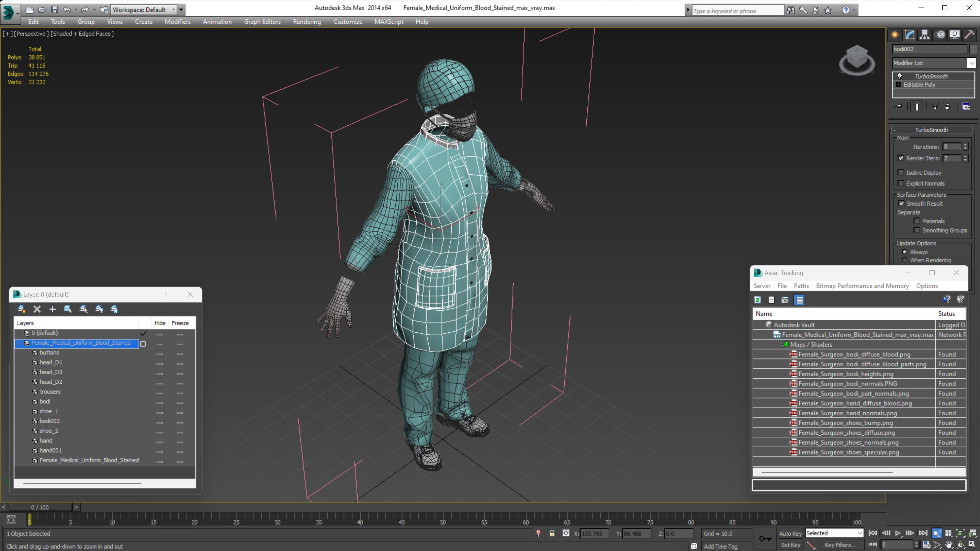Click the Auto Key button
The image size is (980, 551).
pyautogui.click(x=790, y=533)
